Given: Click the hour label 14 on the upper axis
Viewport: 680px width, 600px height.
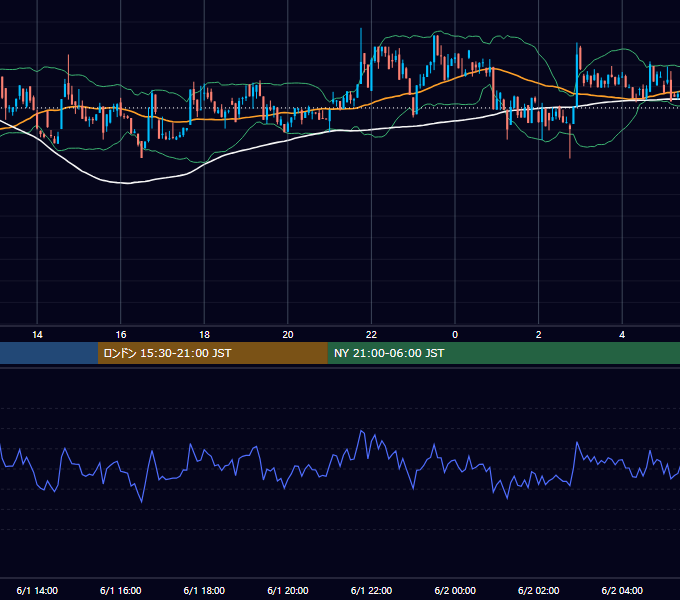Looking at the screenshot, I should tap(37, 335).
